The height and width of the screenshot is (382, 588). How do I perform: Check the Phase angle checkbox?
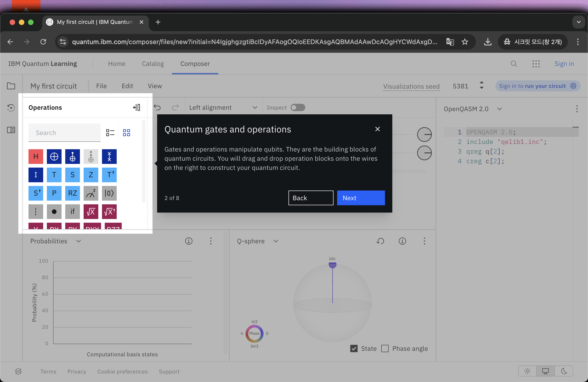point(385,348)
